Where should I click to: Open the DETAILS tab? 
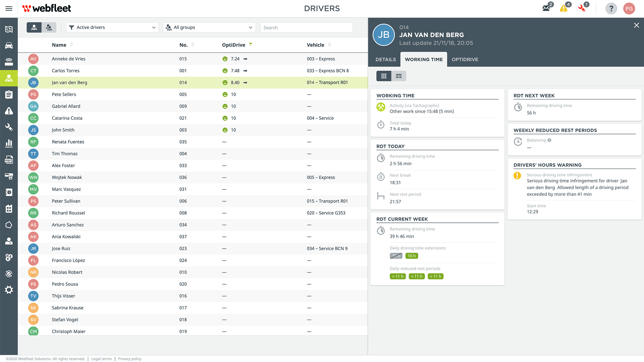pos(385,59)
